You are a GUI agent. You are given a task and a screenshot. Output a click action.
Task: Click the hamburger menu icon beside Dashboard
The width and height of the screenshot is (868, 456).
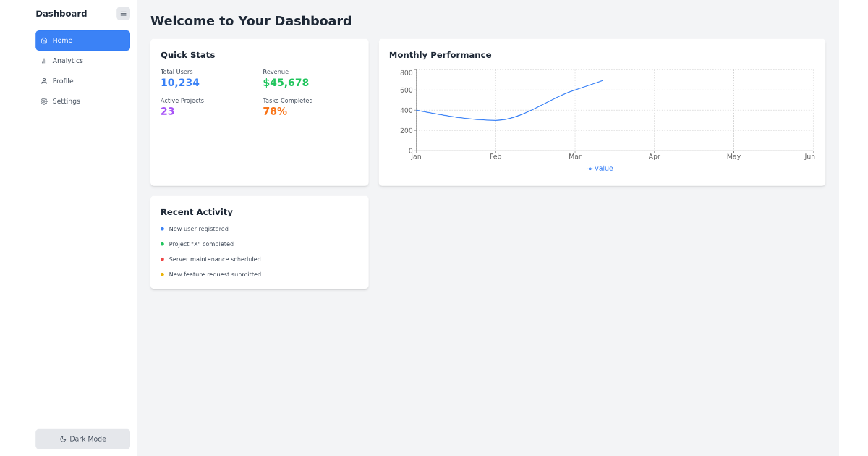123,13
